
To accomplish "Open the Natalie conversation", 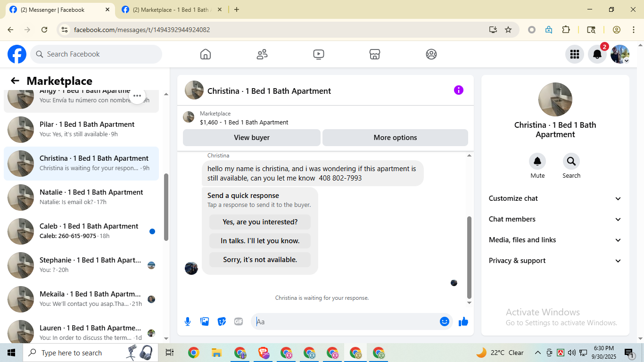I will coord(81,197).
